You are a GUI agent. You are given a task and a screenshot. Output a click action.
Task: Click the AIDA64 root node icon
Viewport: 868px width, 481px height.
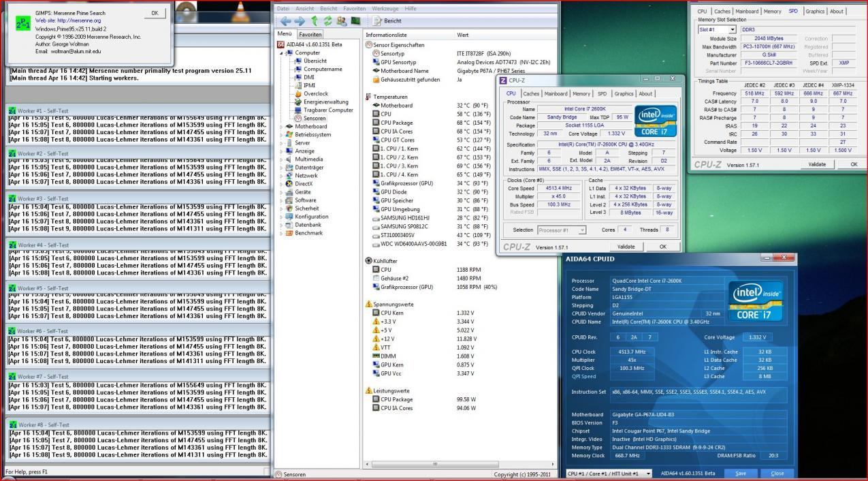[281, 44]
